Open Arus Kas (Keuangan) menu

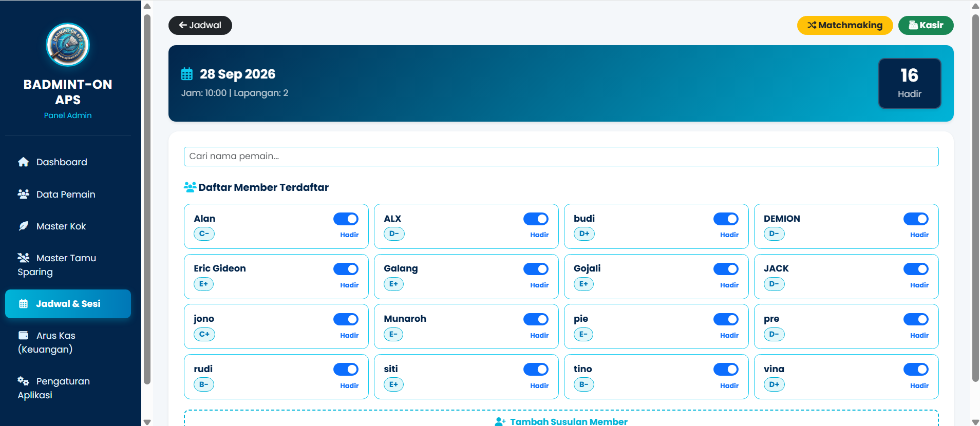tap(68, 342)
